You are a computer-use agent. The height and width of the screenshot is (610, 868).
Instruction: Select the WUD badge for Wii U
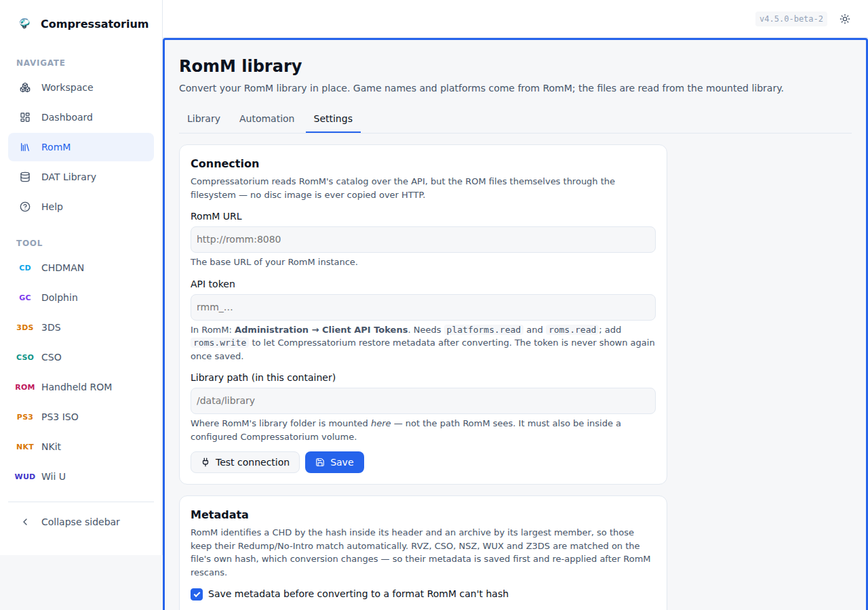pyautogui.click(x=25, y=476)
